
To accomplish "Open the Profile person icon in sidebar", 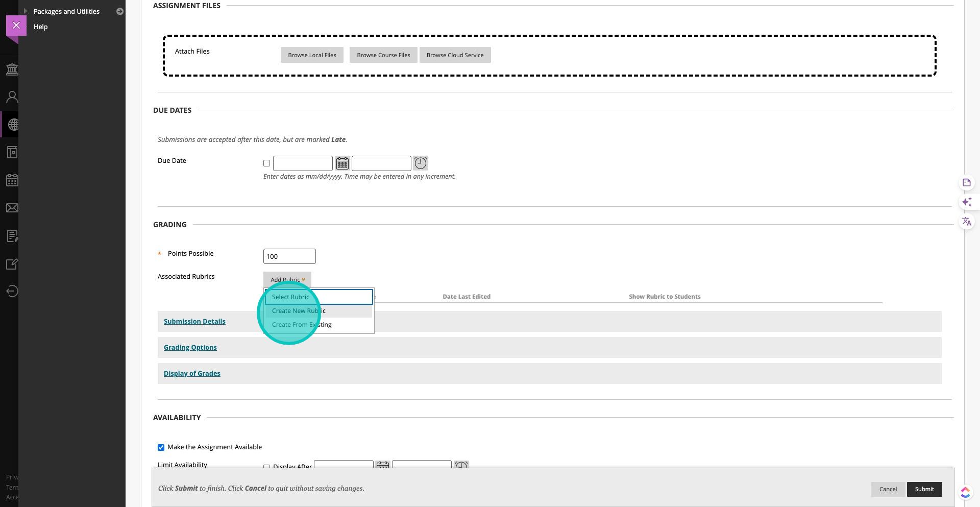I will click(12, 97).
